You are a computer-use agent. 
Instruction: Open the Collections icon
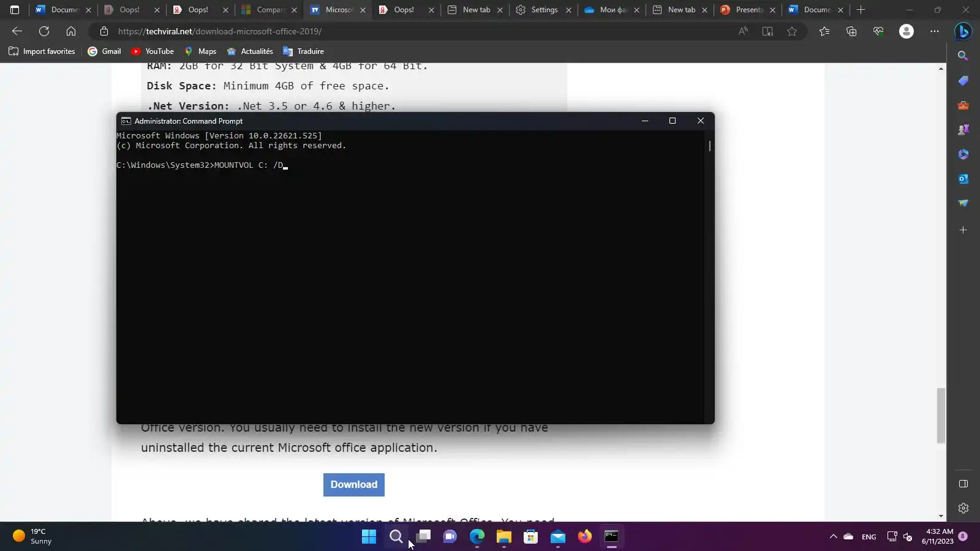coord(851,31)
